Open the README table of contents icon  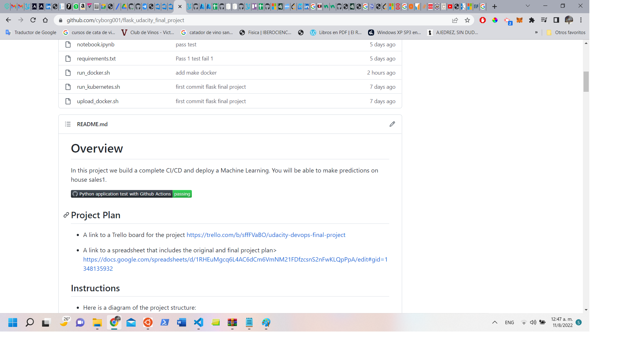tap(68, 124)
